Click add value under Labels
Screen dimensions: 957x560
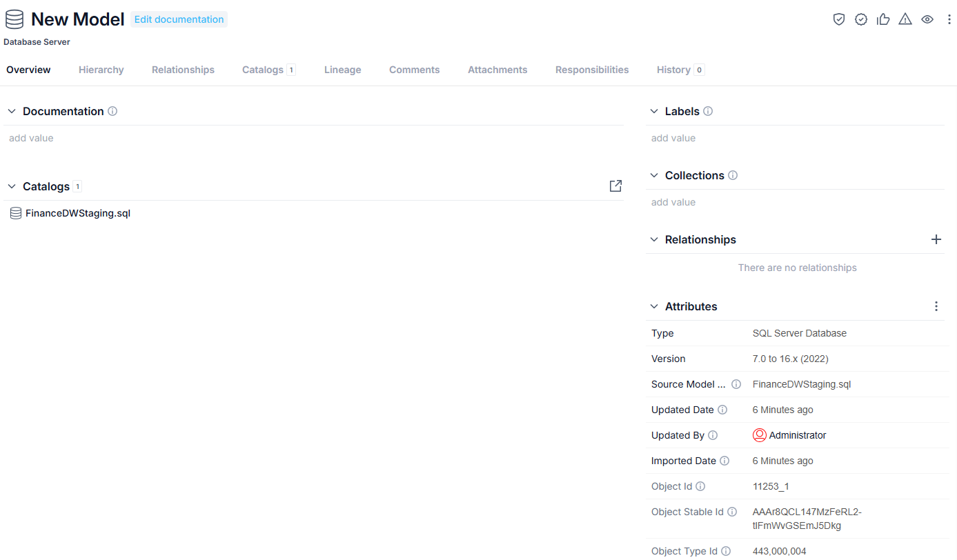[673, 138]
